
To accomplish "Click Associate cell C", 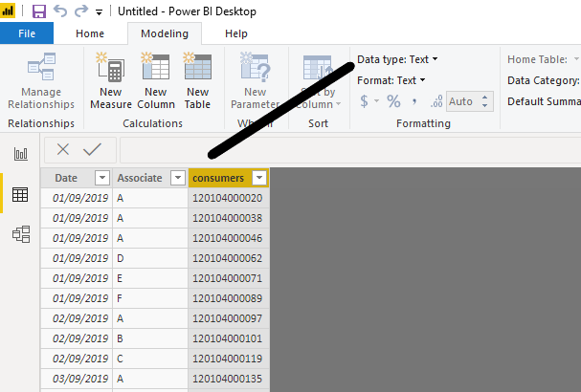I will click(150, 359).
